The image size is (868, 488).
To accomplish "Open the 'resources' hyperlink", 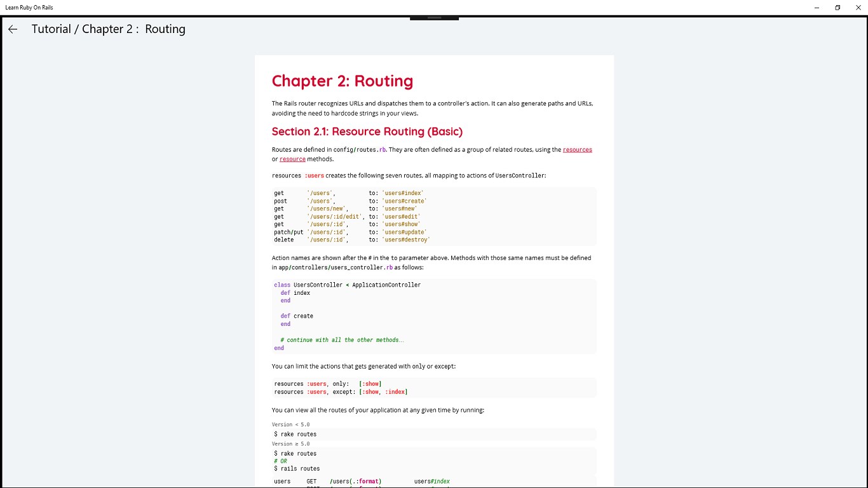I will tap(577, 150).
